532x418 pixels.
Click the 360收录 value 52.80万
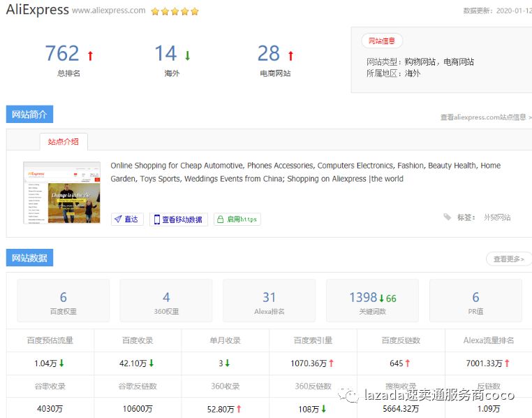[x=221, y=409]
